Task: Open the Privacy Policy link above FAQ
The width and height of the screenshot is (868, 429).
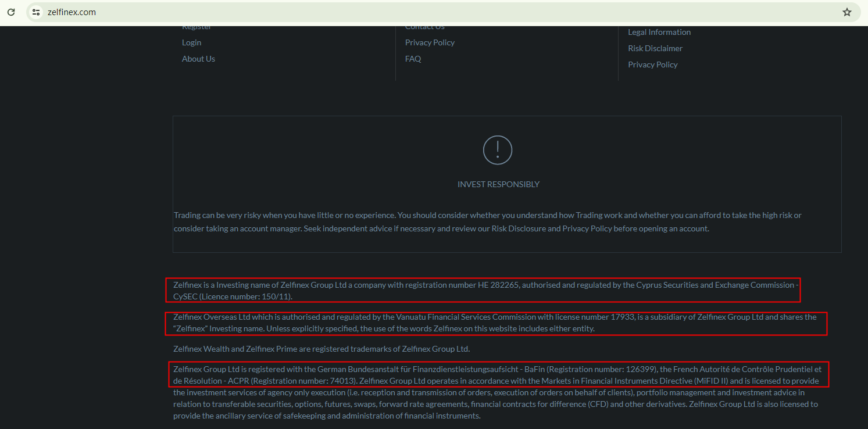Action: [430, 42]
